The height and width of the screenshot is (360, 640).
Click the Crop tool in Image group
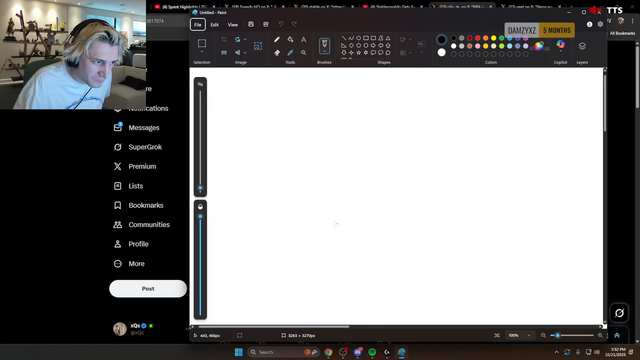224,40
